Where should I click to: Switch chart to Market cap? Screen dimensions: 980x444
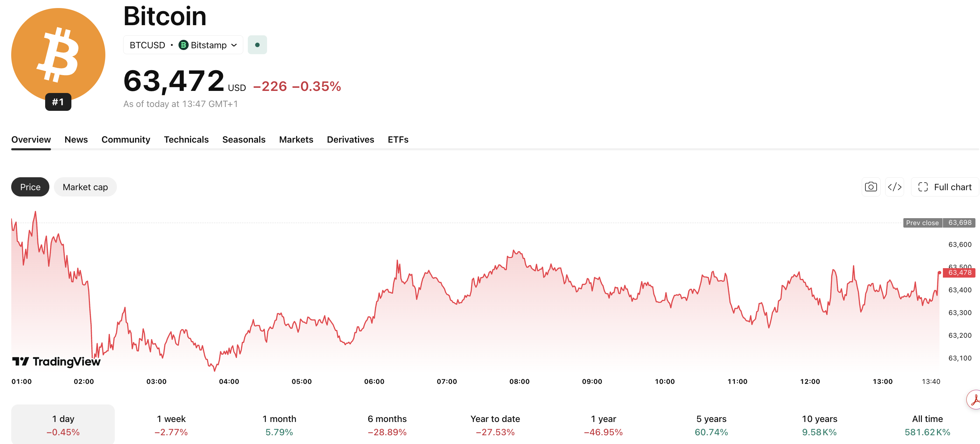[85, 187]
